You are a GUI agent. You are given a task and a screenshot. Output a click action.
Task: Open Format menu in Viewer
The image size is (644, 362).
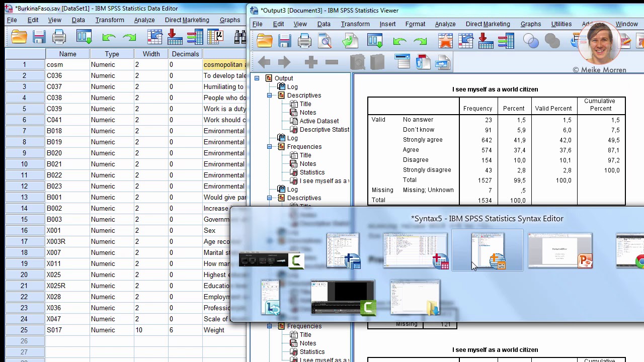415,24
